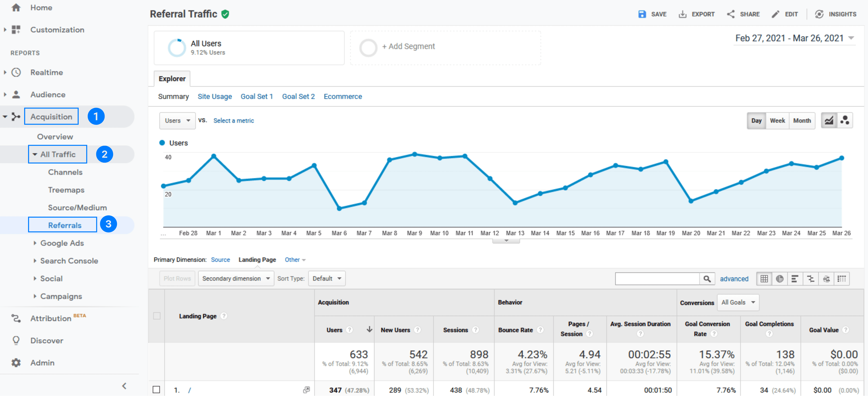
Task: Click the Mar 9 data point on chart
Action: tap(415, 154)
